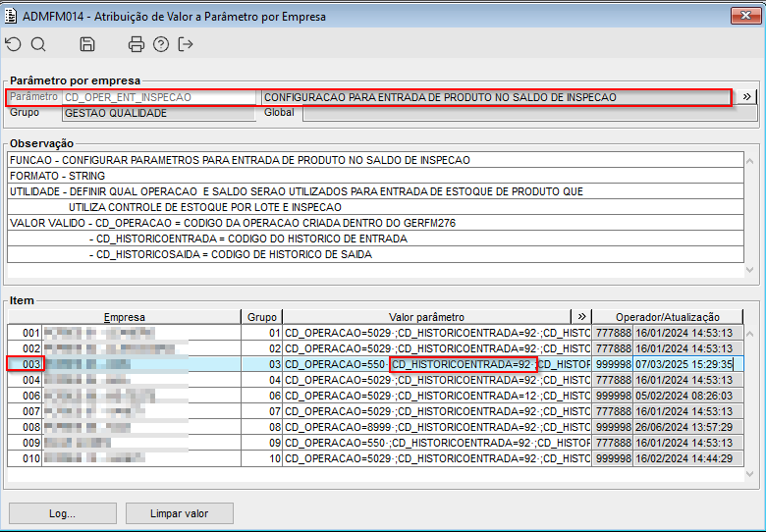Click operator code 777888 in row 001
Screen dimensions: 766x532
613,333
